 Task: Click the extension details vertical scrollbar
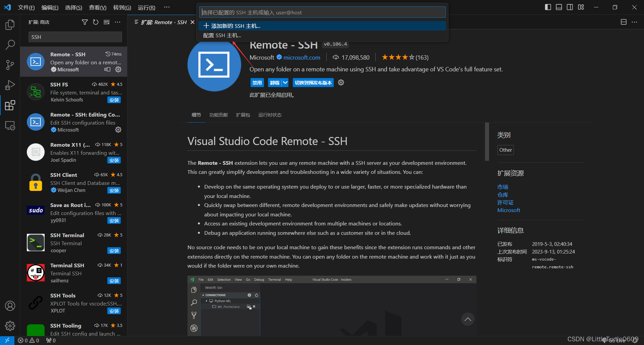[487, 142]
